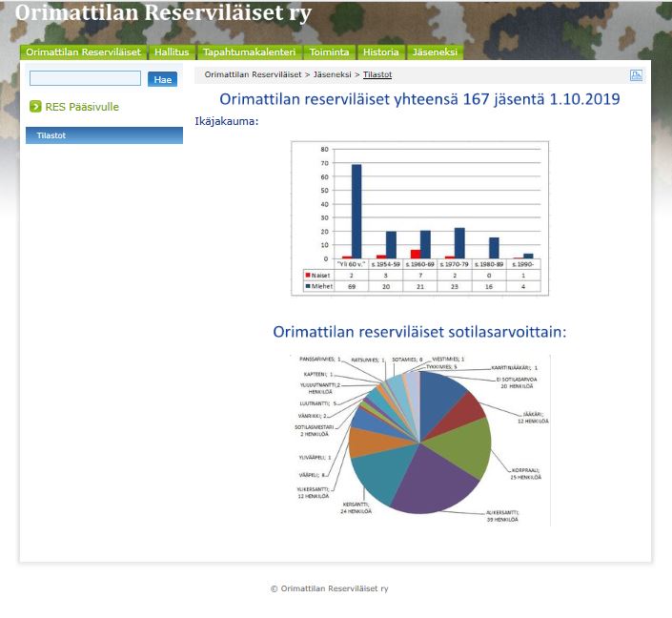Click the green arrow beside RES Pääsivulle

pos(35,107)
